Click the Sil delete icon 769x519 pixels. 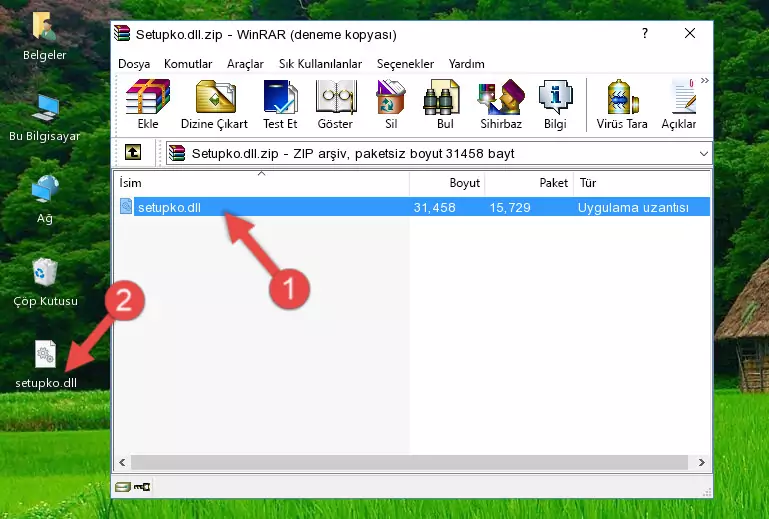click(x=391, y=97)
